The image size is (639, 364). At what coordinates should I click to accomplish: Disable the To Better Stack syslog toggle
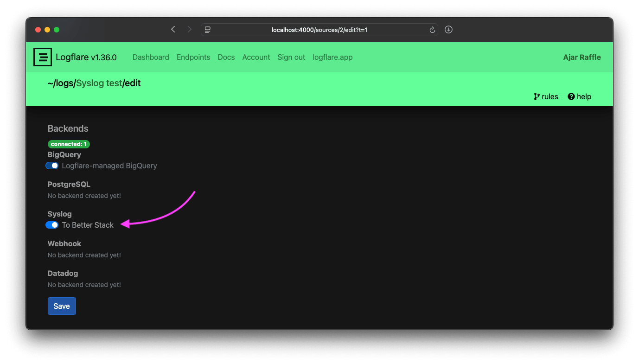pyautogui.click(x=52, y=225)
